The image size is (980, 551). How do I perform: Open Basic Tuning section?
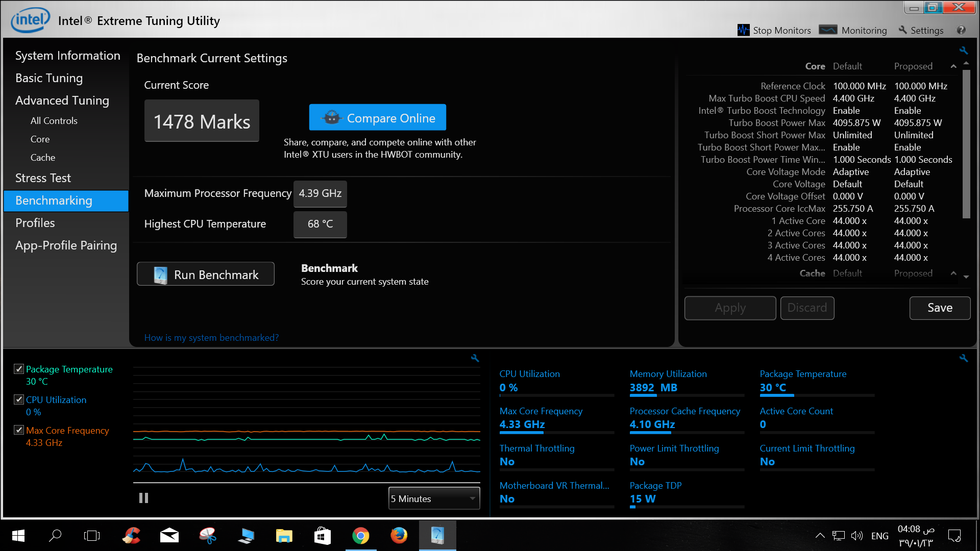(x=49, y=78)
